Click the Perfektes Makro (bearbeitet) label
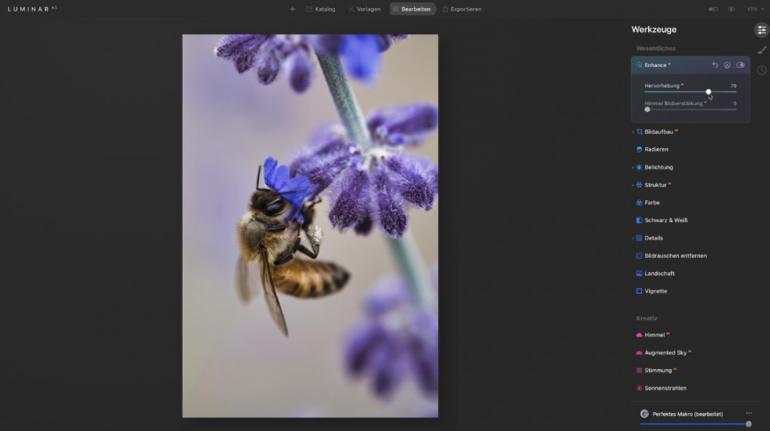770x431 pixels. 688,414
